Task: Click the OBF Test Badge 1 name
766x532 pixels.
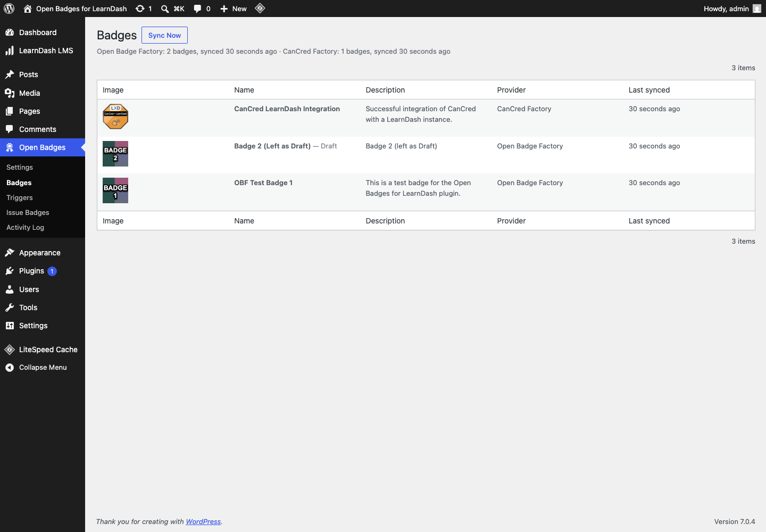Action: [263, 182]
